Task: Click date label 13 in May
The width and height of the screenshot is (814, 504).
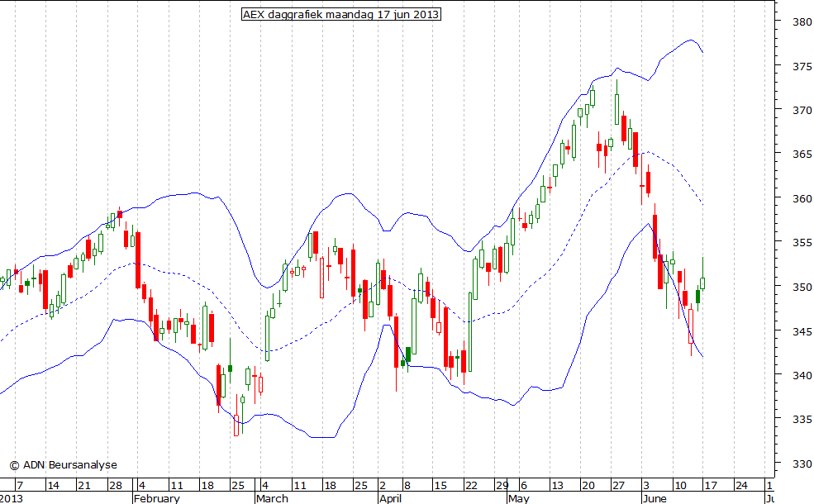Action: (x=557, y=486)
